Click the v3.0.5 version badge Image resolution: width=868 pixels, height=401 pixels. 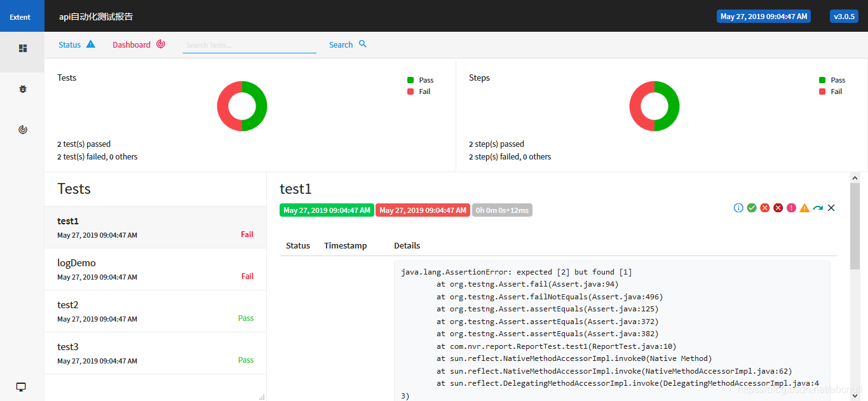point(844,17)
